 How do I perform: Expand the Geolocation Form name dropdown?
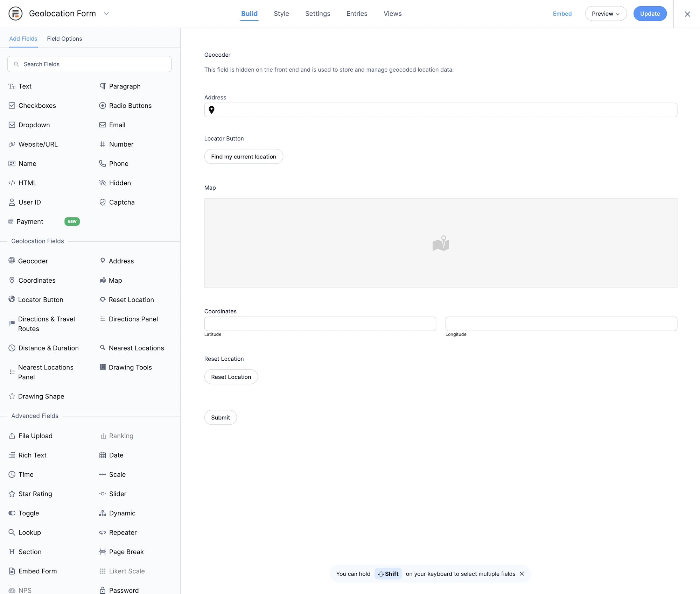click(x=106, y=14)
